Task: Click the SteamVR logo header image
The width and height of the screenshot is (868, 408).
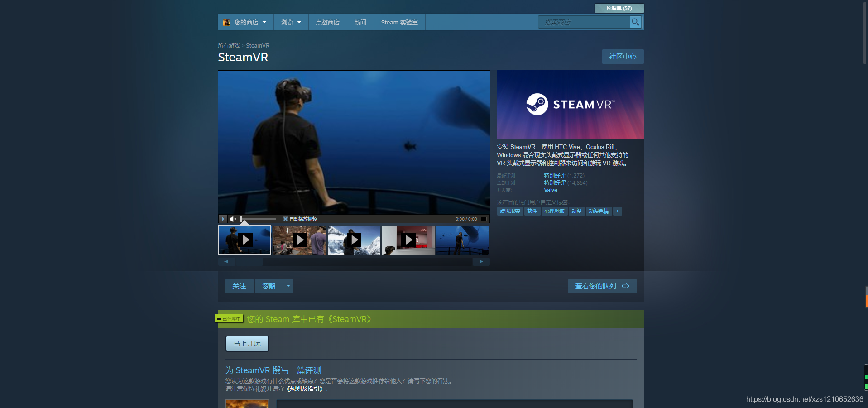Action: [570, 104]
